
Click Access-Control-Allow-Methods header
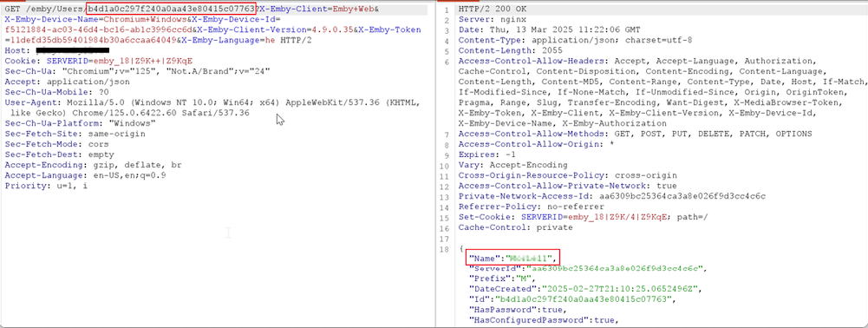(x=635, y=134)
